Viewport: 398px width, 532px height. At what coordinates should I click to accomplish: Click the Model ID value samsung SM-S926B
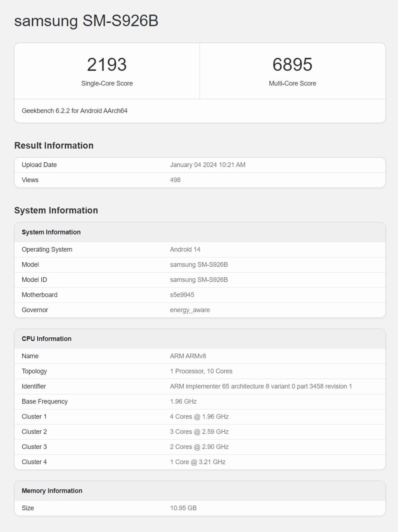[199, 280]
